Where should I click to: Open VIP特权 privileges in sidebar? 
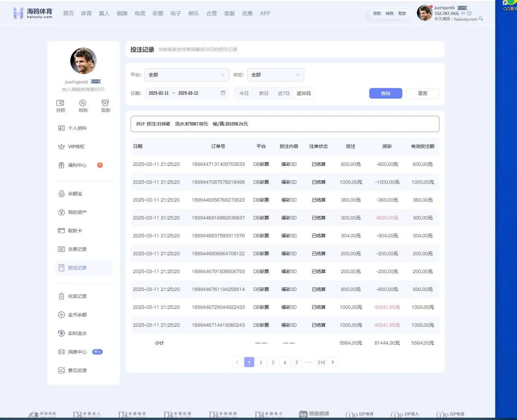point(76,147)
